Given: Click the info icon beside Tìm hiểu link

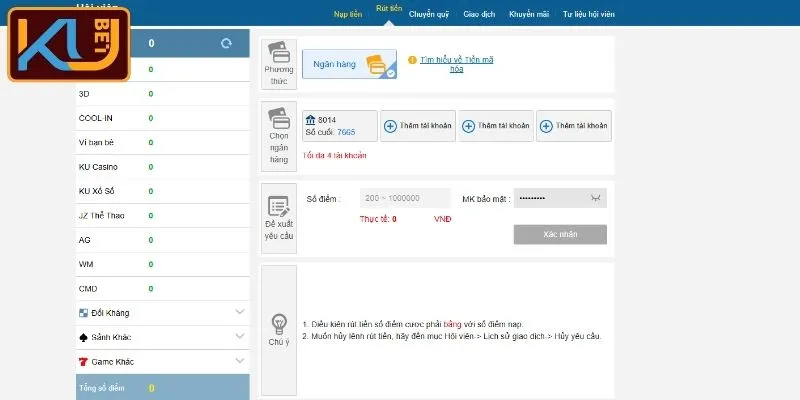Looking at the screenshot, I should click(x=412, y=60).
